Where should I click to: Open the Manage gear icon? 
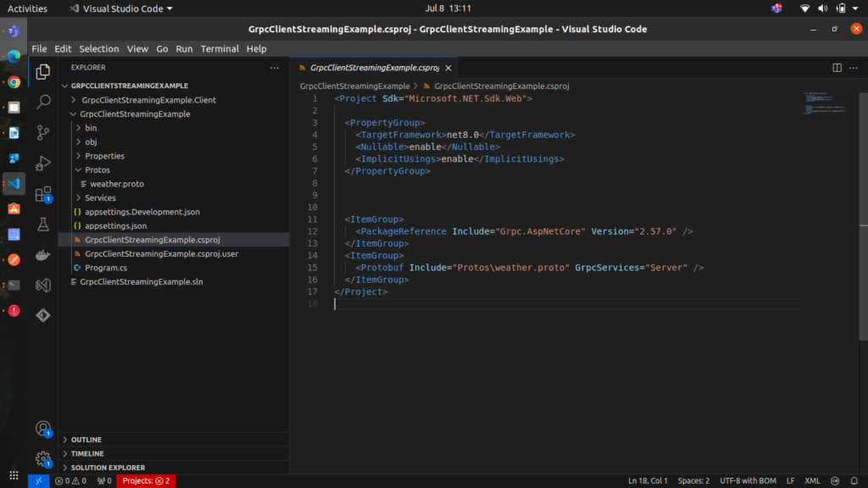(x=43, y=459)
